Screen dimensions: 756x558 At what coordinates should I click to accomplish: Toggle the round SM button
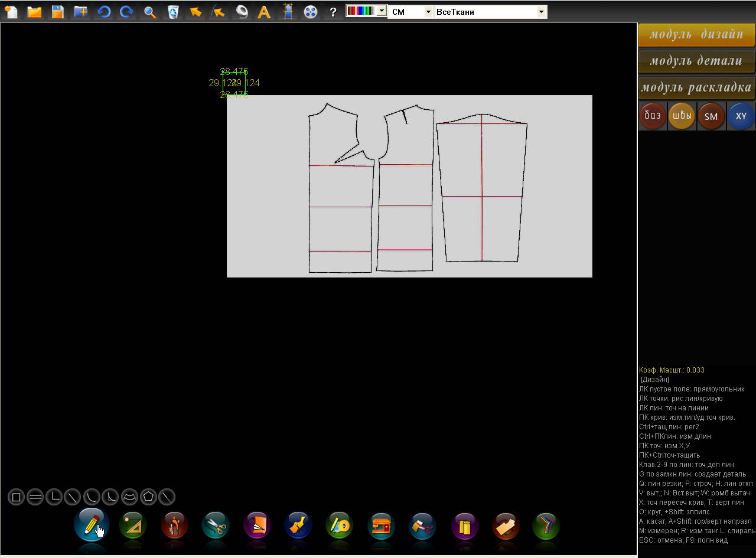(x=711, y=116)
